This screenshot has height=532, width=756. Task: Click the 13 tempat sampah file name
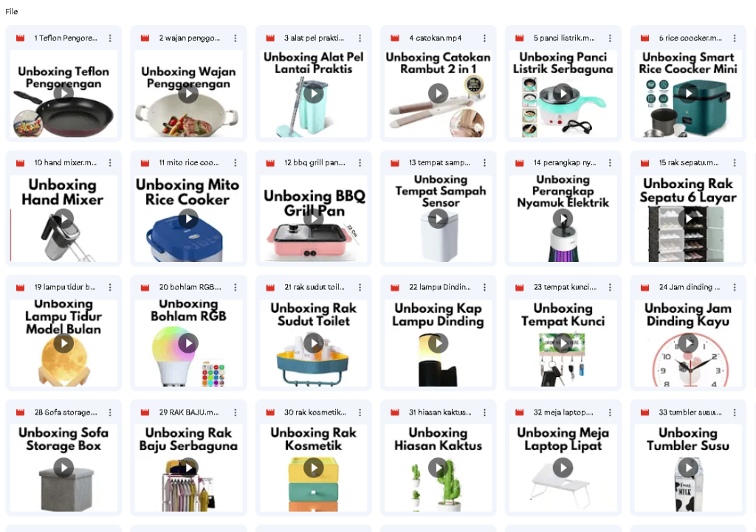pyautogui.click(x=439, y=163)
